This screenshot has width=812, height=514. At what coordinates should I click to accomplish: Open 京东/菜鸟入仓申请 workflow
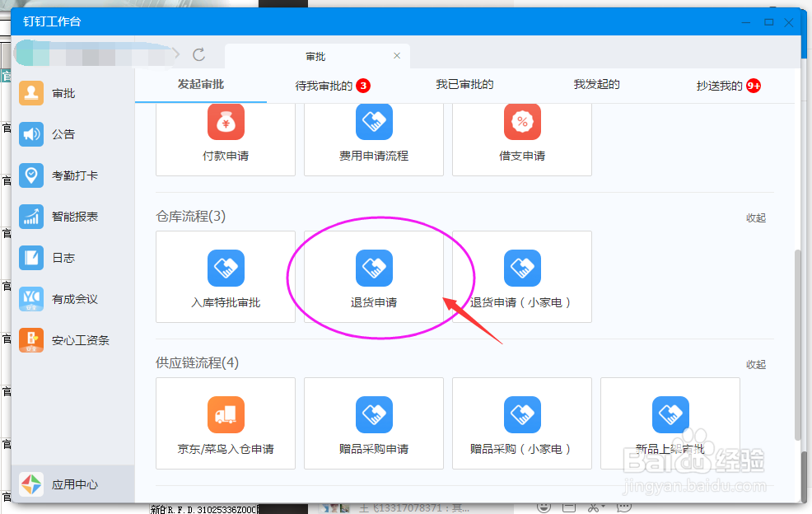coord(225,423)
